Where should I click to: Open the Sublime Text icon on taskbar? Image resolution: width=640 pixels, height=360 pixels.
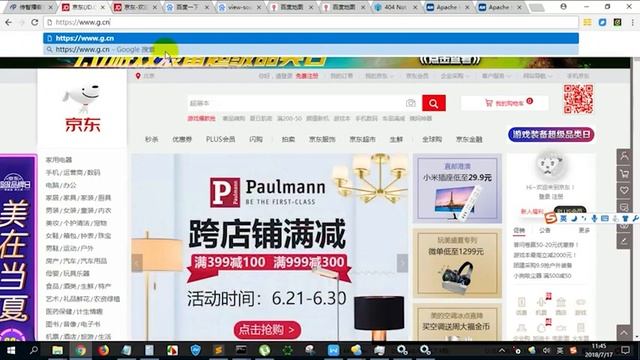pos(218,350)
